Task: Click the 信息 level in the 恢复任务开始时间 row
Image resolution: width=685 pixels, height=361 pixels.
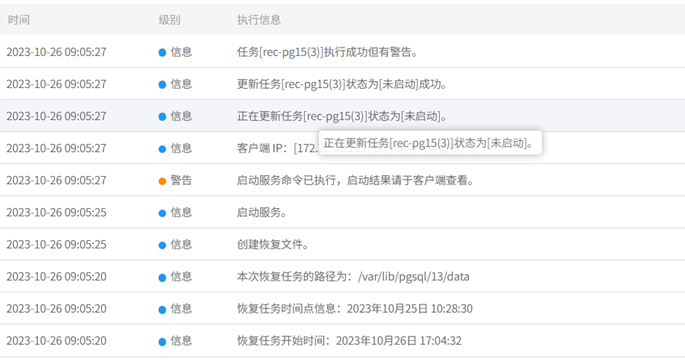Action: click(x=181, y=341)
